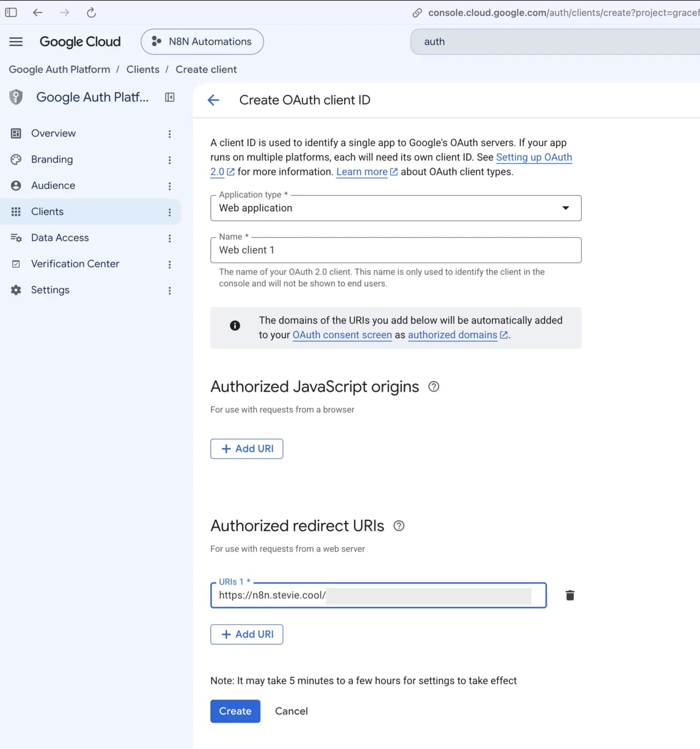
Task: Open the 'OAuth consent screen' link
Action: (342, 335)
